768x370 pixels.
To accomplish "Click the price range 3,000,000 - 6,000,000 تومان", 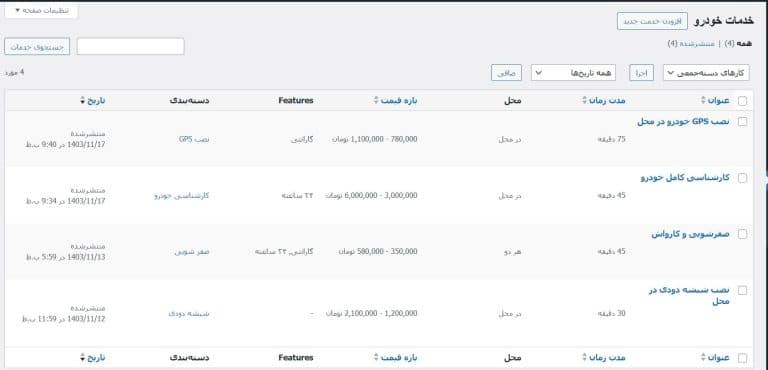I will pos(372,196).
